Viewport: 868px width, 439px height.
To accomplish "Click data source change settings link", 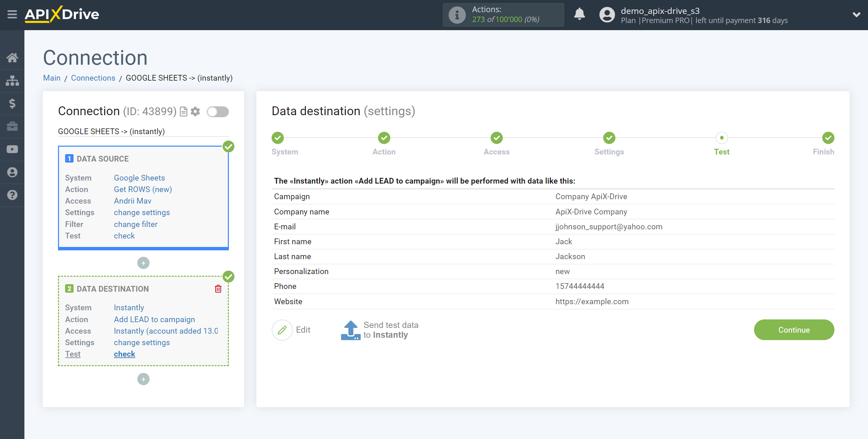I will point(142,212).
